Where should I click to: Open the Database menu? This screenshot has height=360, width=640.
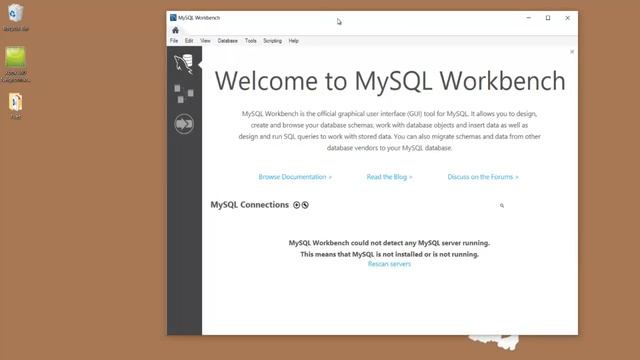(227, 41)
